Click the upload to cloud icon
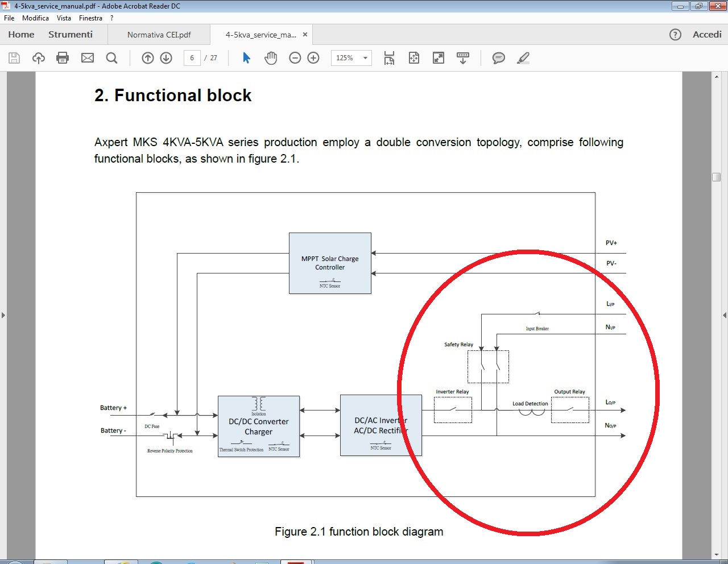This screenshot has width=728, height=564. tap(39, 58)
